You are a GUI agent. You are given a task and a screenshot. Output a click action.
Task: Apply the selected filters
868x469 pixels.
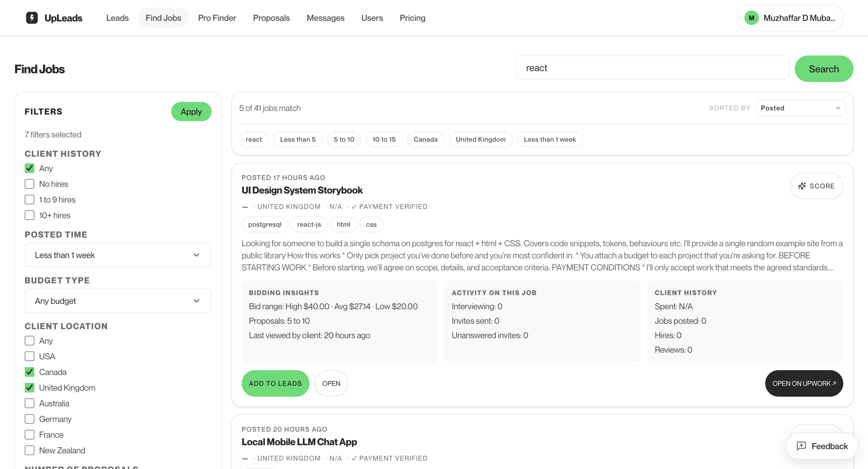point(191,112)
